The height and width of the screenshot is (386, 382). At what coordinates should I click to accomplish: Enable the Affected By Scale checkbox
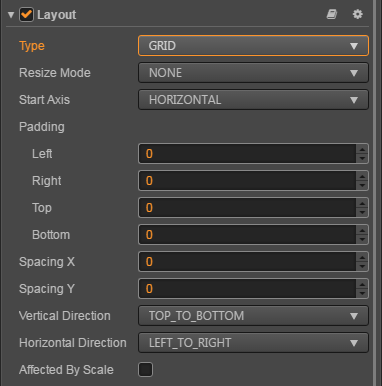[x=146, y=369]
